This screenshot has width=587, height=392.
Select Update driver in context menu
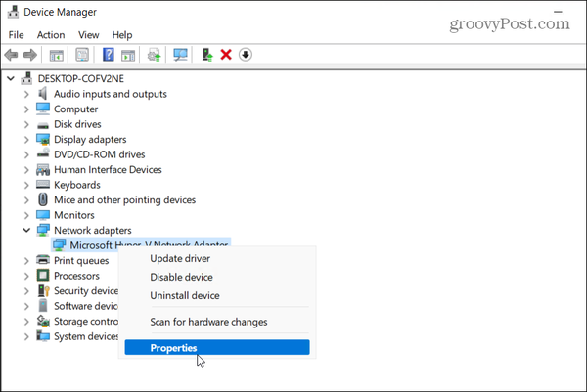coord(179,258)
